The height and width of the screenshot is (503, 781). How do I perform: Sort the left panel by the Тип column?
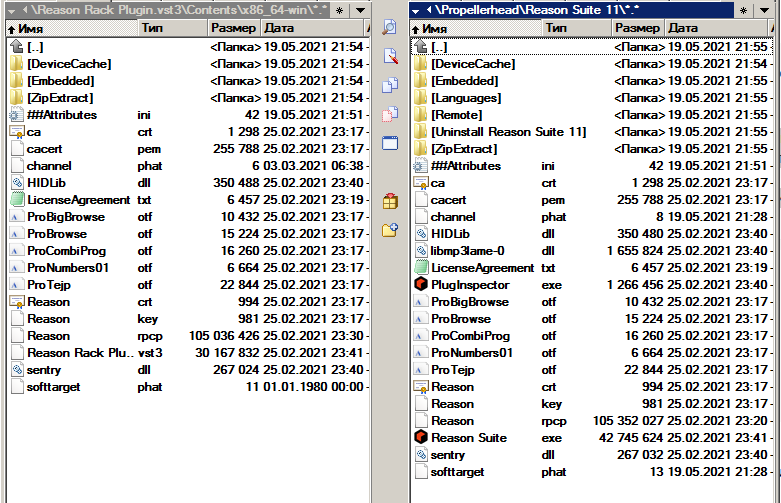172,28
